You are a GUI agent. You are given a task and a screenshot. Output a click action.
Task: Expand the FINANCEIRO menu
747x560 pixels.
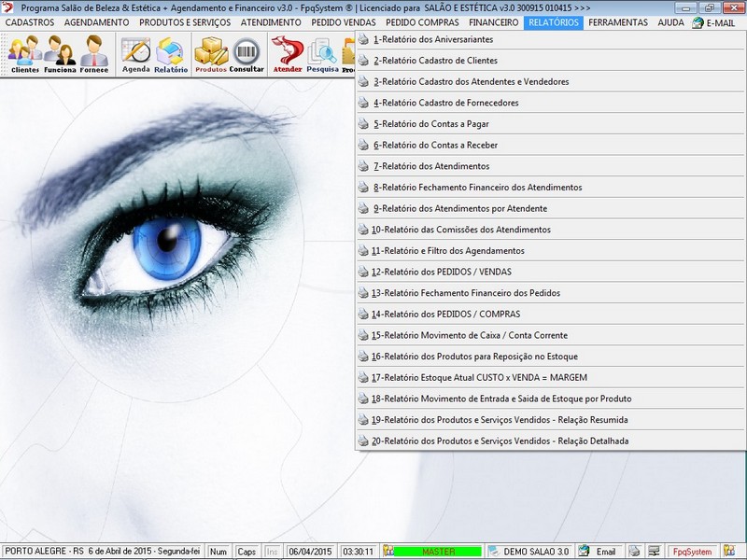pos(493,22)
